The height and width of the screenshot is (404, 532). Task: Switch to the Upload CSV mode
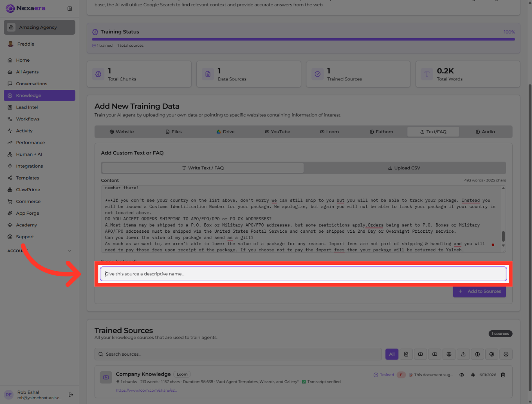(404, 168)
